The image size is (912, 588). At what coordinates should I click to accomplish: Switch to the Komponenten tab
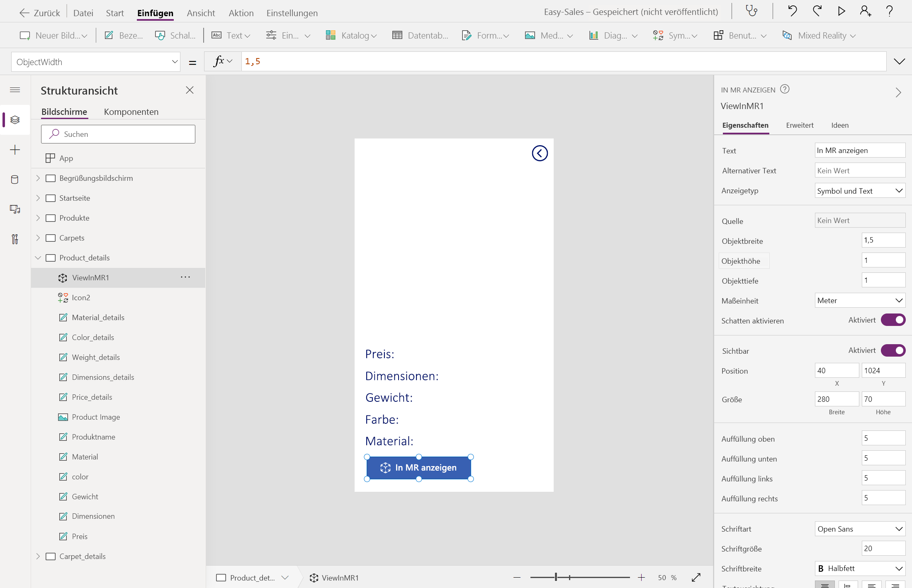pyautogui.click(x=131, y=112)
